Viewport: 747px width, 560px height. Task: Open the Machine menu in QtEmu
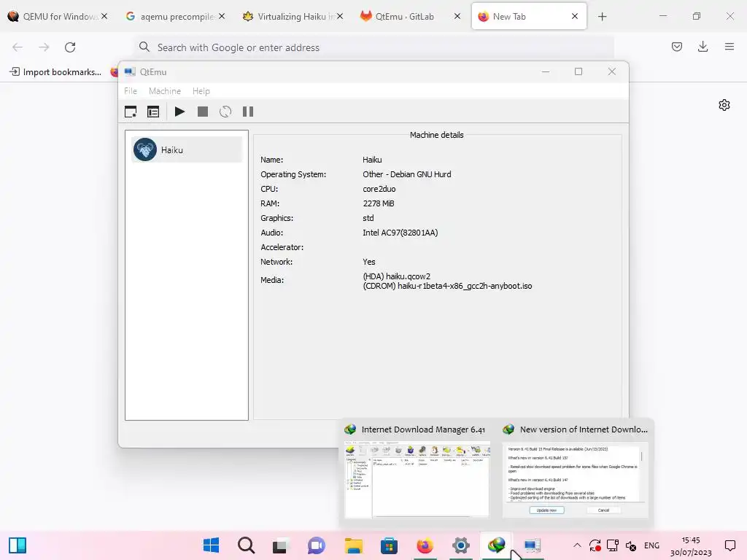[x=165, y=91]
